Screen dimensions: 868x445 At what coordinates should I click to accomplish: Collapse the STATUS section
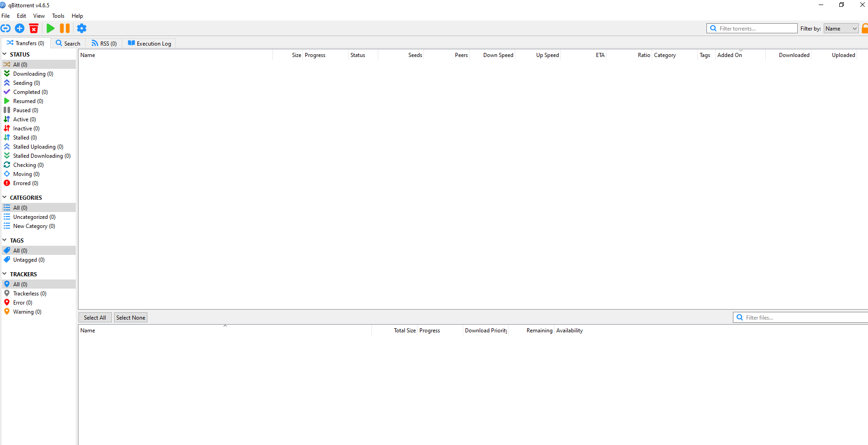5,54
